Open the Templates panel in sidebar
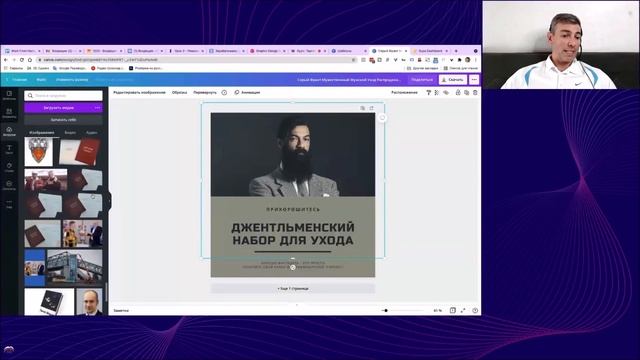This screenshot has width=640, height=360. (9, 95)
